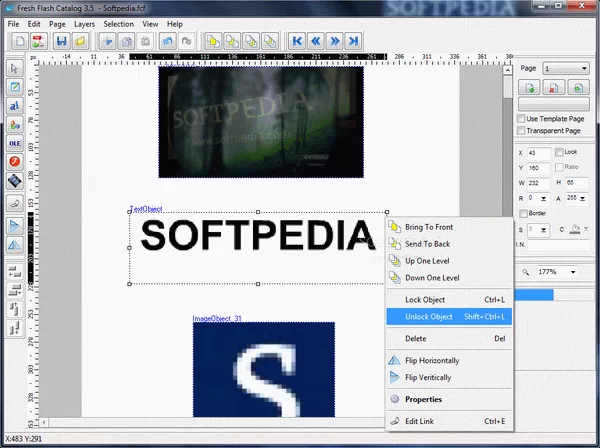The width and height of the screenshot is (600, 448).
Task: Go to the next page
Action: coord(334,41)
